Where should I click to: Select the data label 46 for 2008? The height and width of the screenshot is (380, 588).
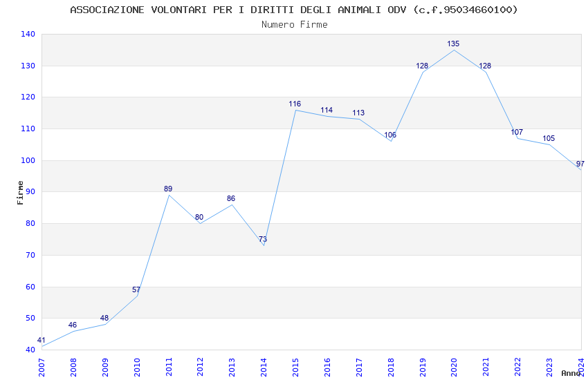coord(73,325)
